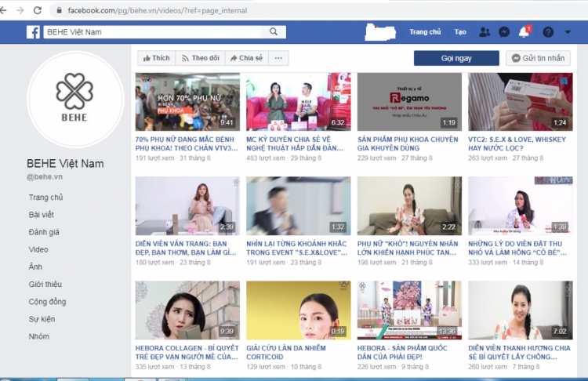The image size is (588, 381).
Task: Click the address bar URL
Action: (157, 10)
